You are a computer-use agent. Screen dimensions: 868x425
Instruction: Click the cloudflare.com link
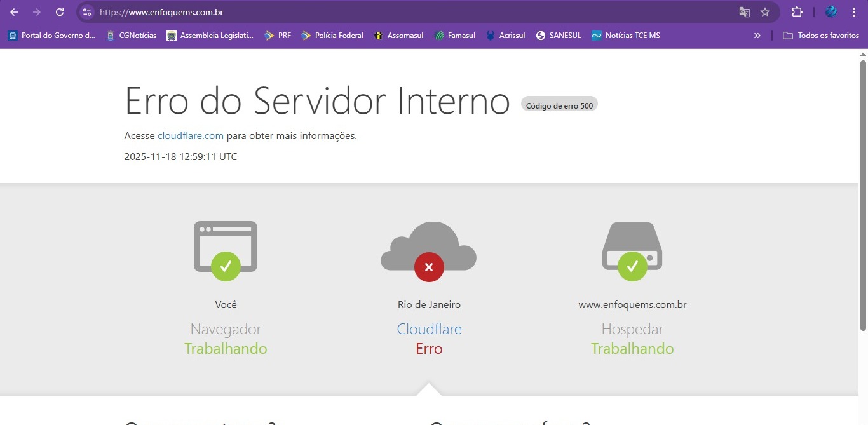click(190, 135)
